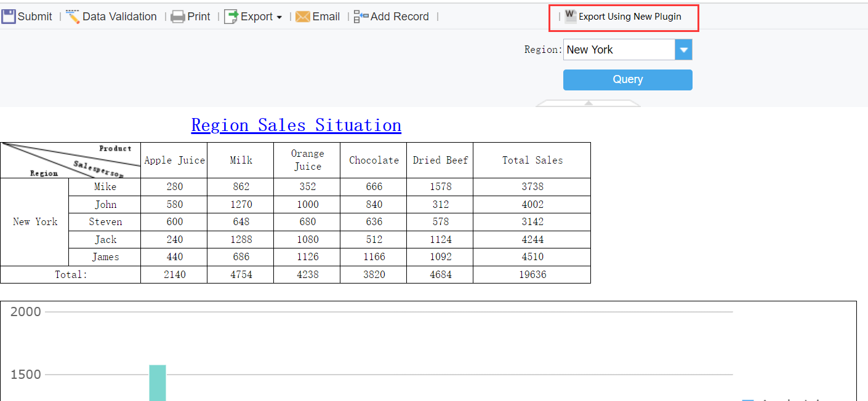Image resolution: width=868 pixels, height=401 pixels.
Task: Select salesperson Steven cell
Action: (105, 222)
